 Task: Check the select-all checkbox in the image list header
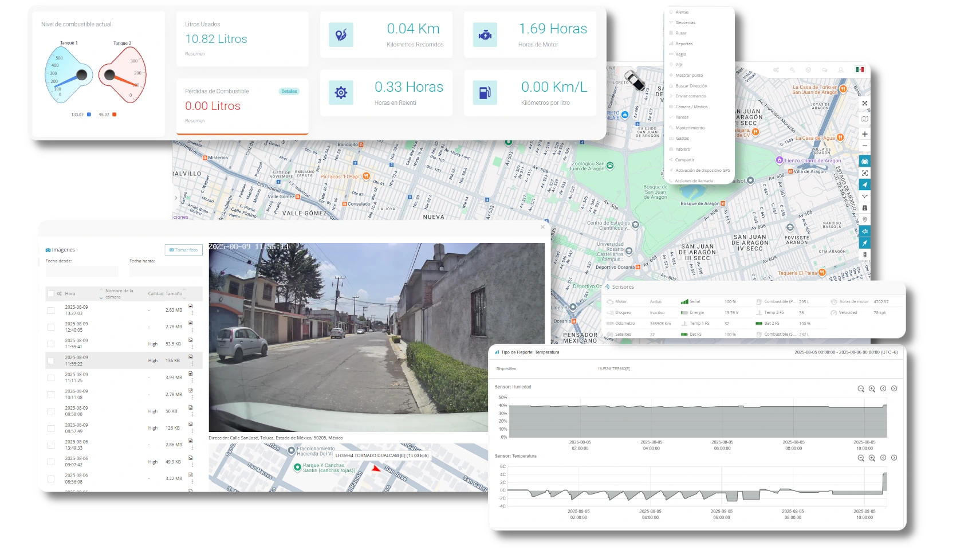(x=51, y=293)
